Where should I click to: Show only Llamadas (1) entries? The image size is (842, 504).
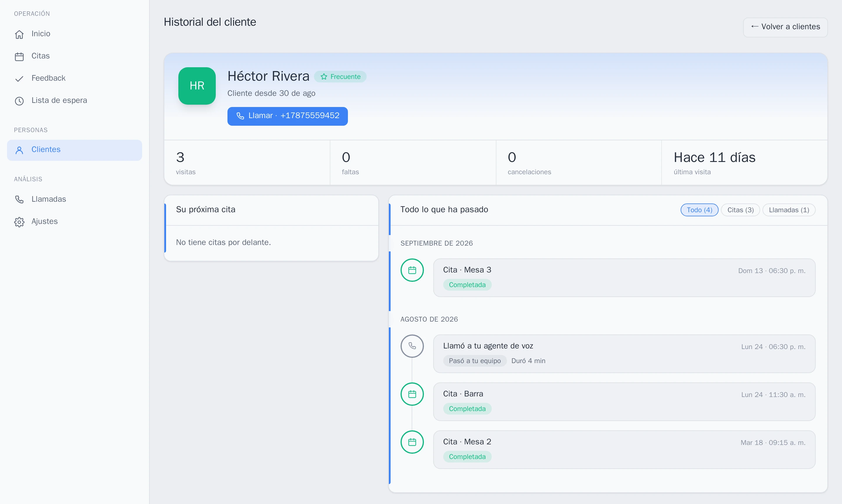click(x=789, y=210)
